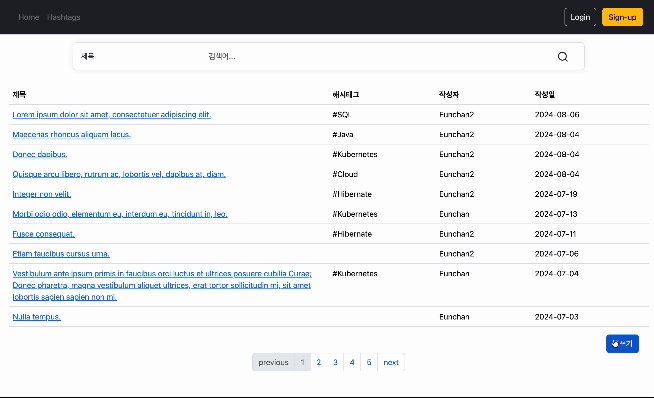Viewport: 654px width, 398px height.
Task: Open article "Fusce consequat."
Action: click(x=43, y=234)
